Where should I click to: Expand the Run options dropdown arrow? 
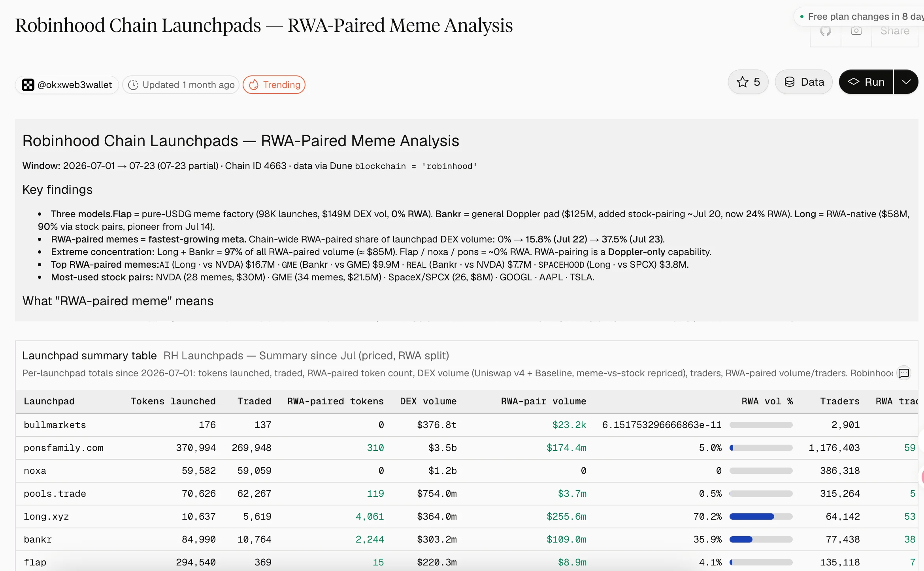[906, 82]
